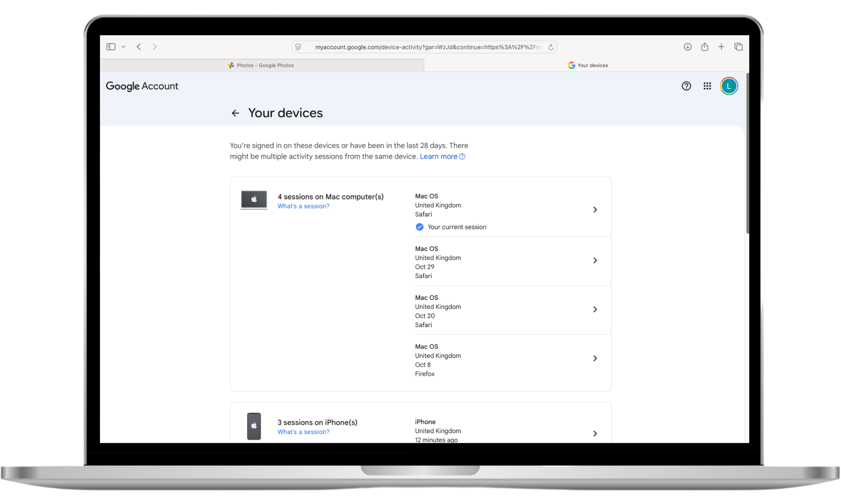Expand the iPhone session details

pyautogui.click(x=595, y=433)
